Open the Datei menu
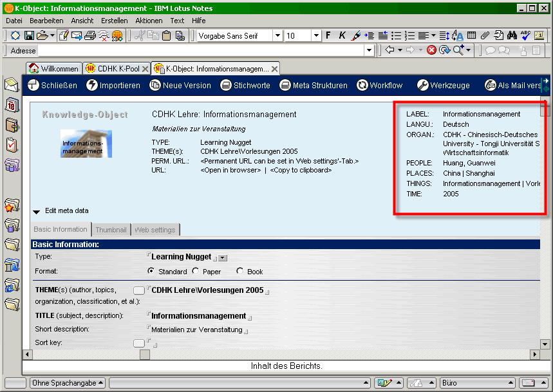 pos(14,21)
